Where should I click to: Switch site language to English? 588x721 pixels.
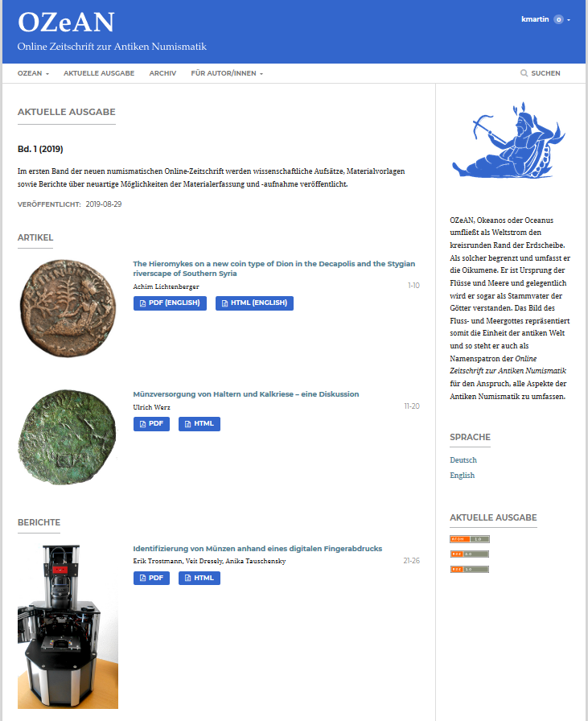(x=462, y=476)
